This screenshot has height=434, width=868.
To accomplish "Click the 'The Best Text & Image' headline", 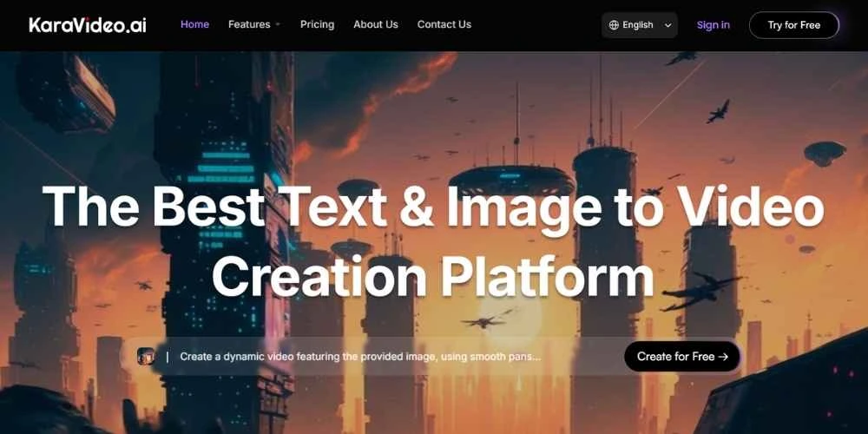I will [347, 208].
